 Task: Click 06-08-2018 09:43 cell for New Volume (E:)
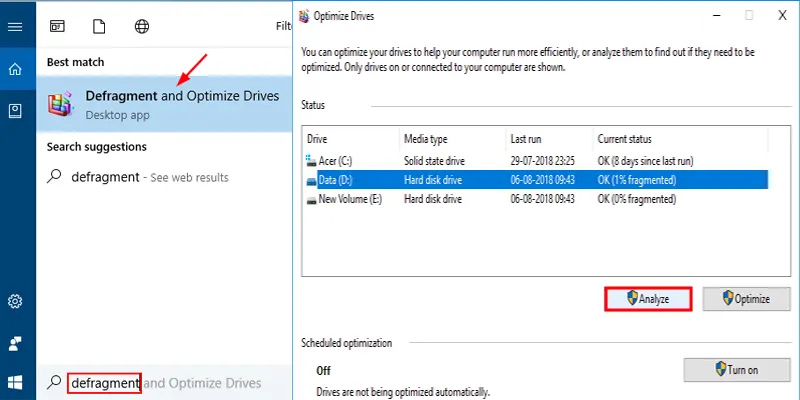542,199
